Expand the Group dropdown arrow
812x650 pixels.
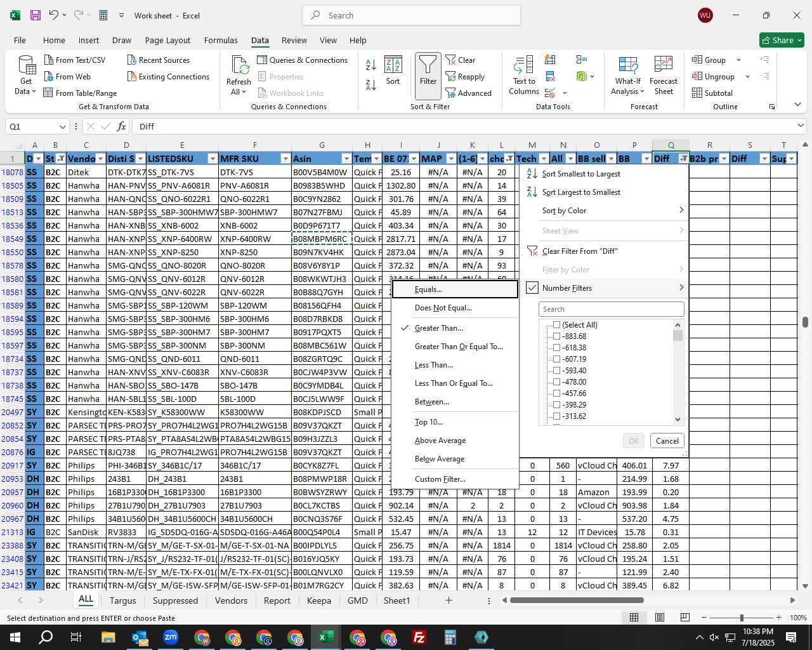pos(738,60)
